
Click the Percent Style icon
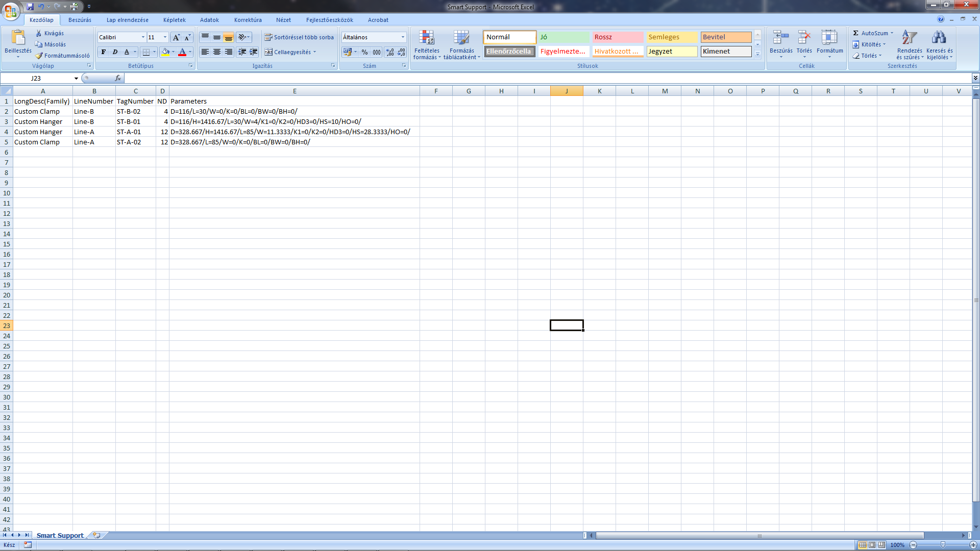point(364,52)
